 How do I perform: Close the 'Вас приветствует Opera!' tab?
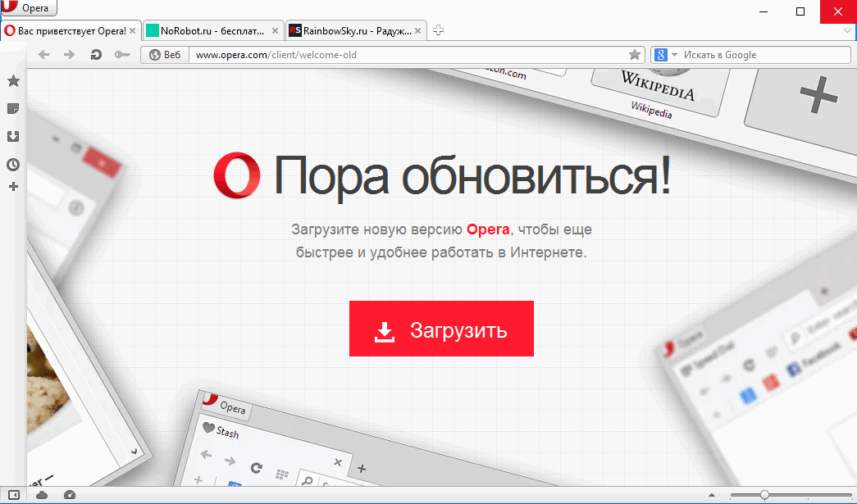point(132,31)
